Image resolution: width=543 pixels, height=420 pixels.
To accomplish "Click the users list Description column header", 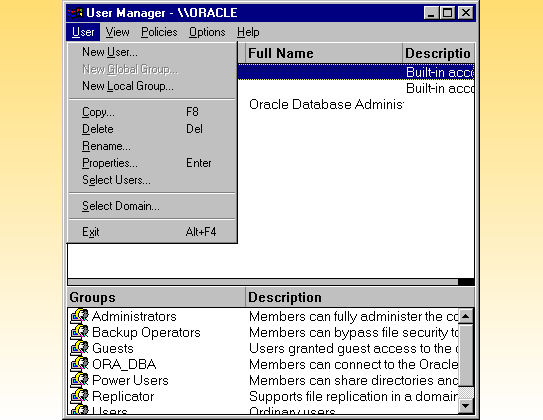I will point(438,53).
